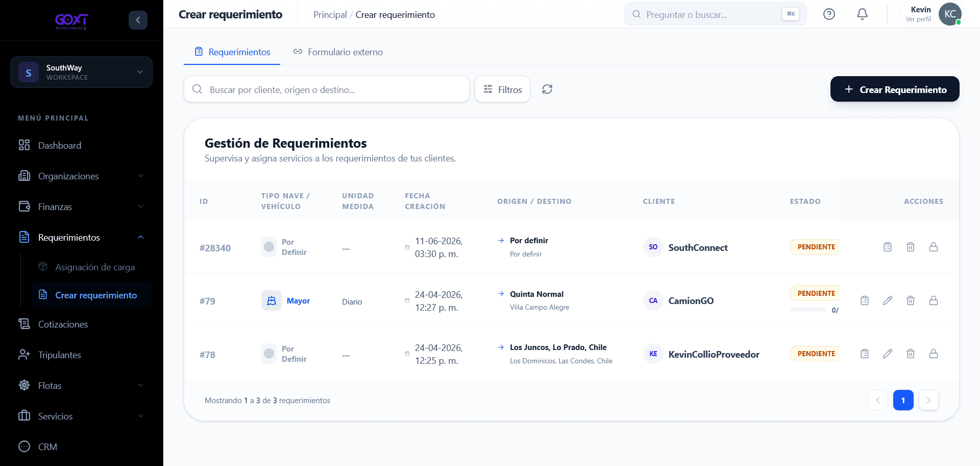Go to page 1 in pagination

(x=903, y=400)
